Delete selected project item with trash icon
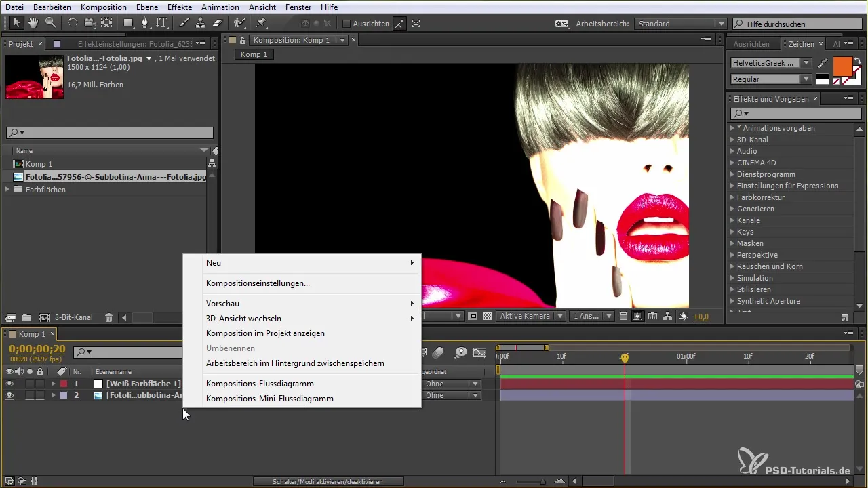The image size is (868, 488). pos(108,317)
